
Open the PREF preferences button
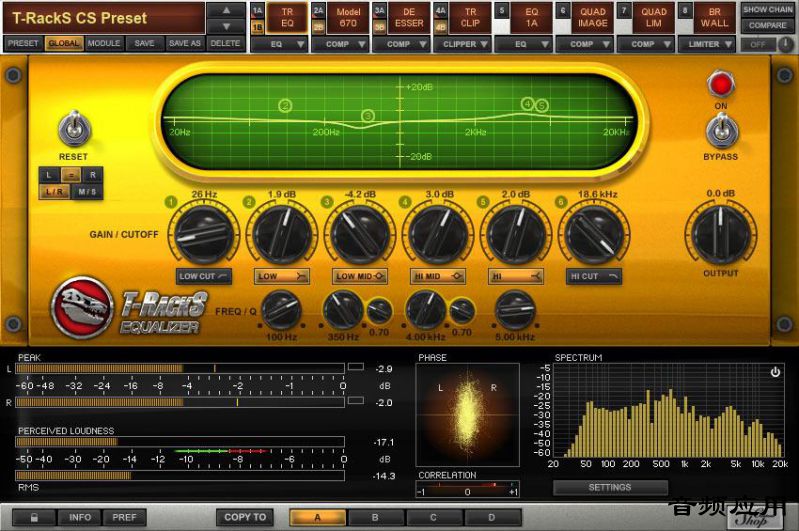[x=124, y=517]
